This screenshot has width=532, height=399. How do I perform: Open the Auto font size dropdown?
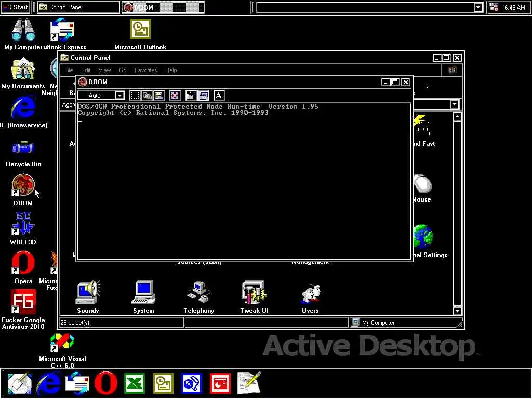120,96
